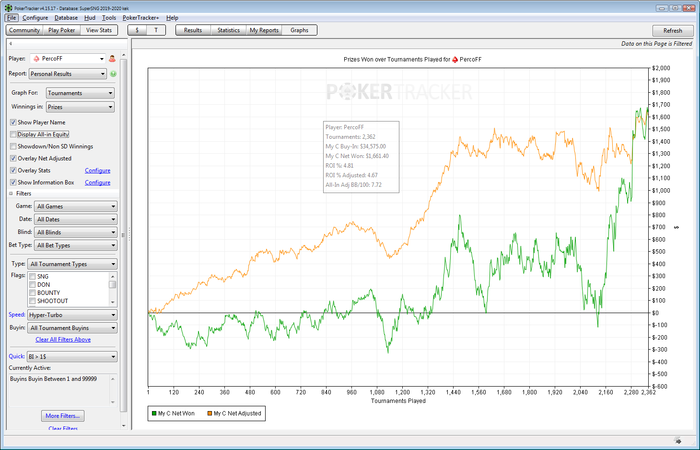The height and width of the screenshot is (450, 700).
Task: Toggle Show Player Name checkbox
Action: pyautogui.click(x=13, y=122)
